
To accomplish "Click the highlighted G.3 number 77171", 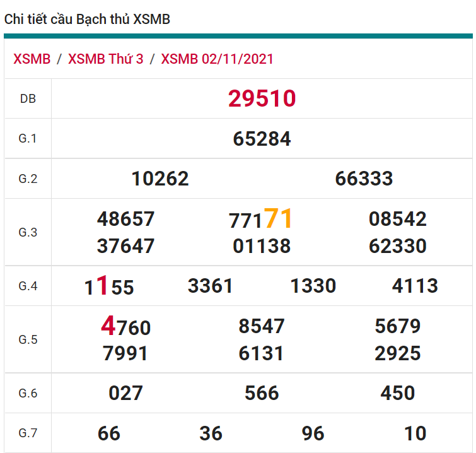I will pyautogui.click(x=262, y=220).
